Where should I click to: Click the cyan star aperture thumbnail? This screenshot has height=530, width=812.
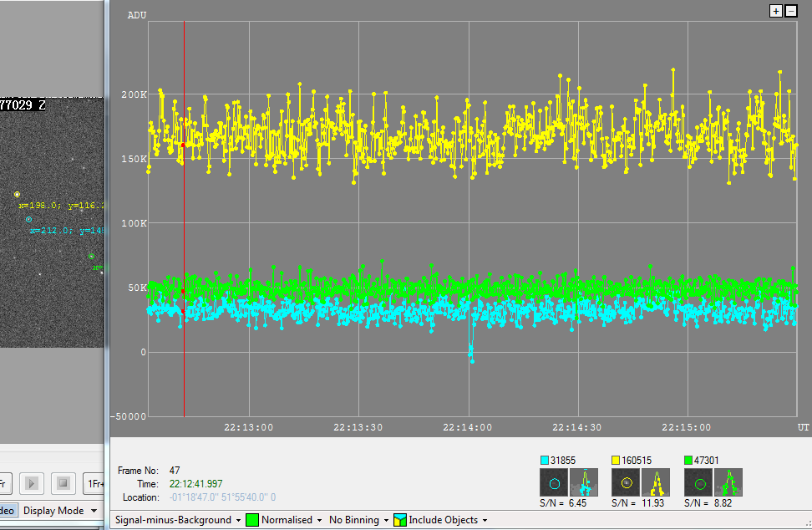pos(554,482)
